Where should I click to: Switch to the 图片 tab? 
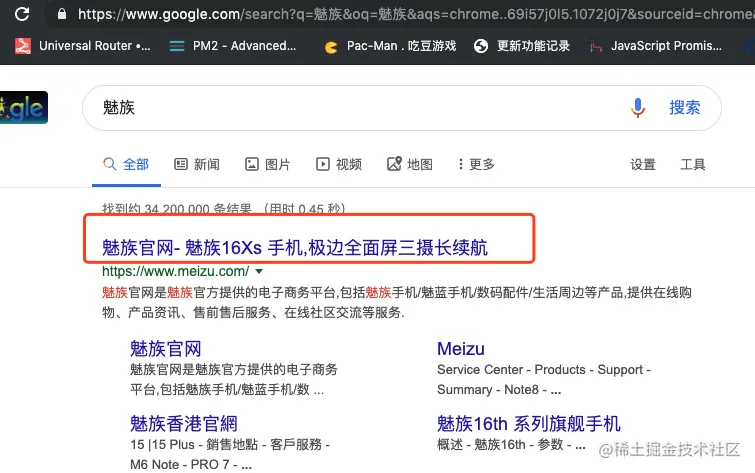pos(268,164)
